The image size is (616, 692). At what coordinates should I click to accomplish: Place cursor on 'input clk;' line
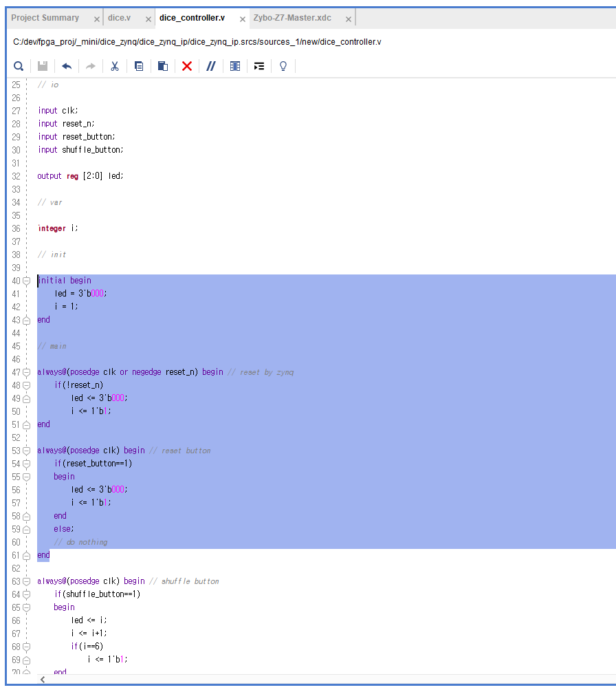pos(58,110)
